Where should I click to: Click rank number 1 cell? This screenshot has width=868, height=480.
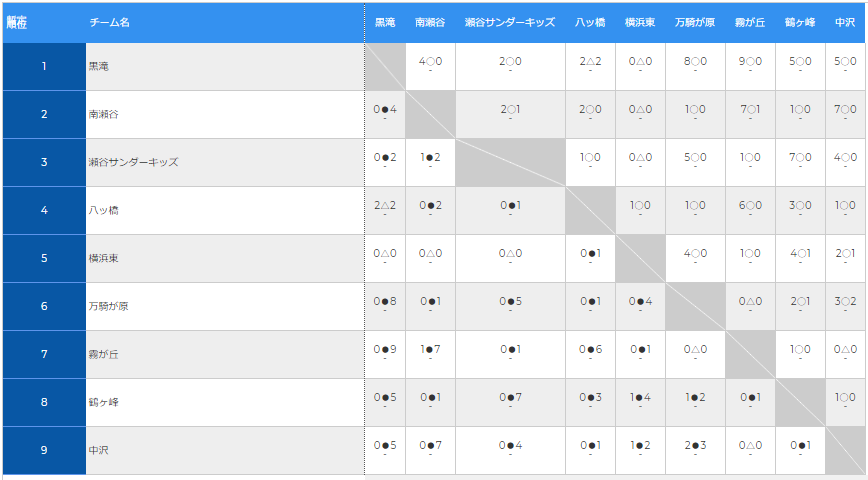point(44,66)
